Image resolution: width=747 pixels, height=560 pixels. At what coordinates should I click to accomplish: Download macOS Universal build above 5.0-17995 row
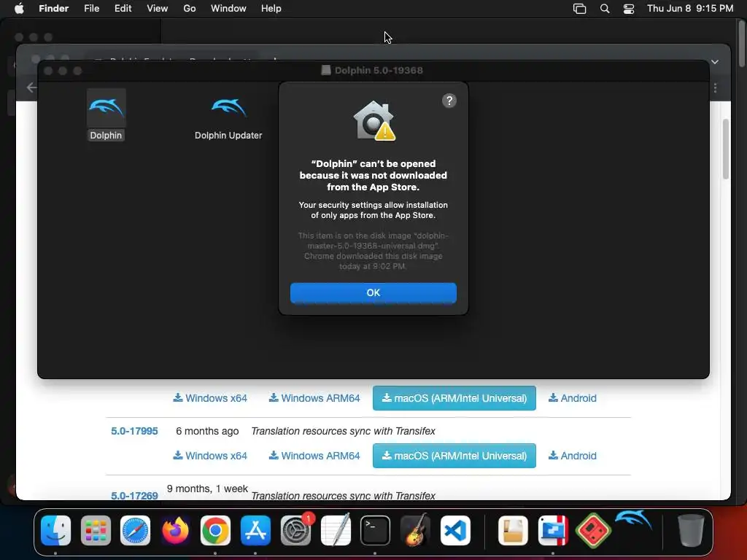click(x=454, y=398)
